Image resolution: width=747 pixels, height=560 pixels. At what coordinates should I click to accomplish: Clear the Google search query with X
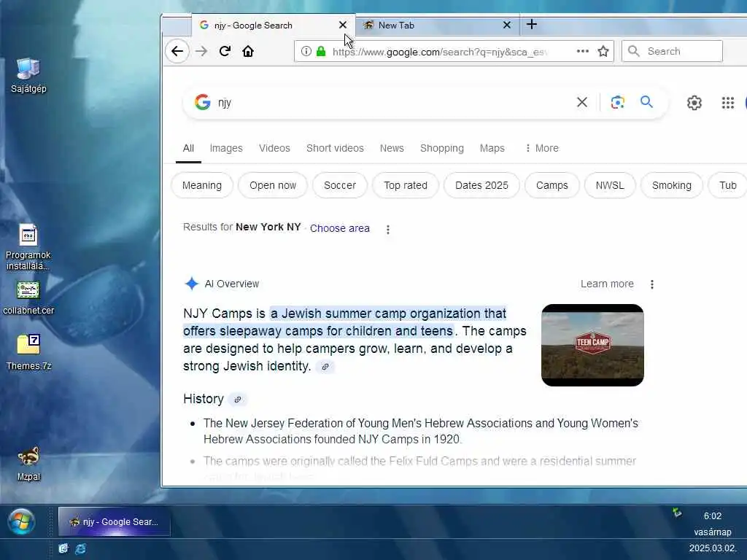tap(581, 102)
